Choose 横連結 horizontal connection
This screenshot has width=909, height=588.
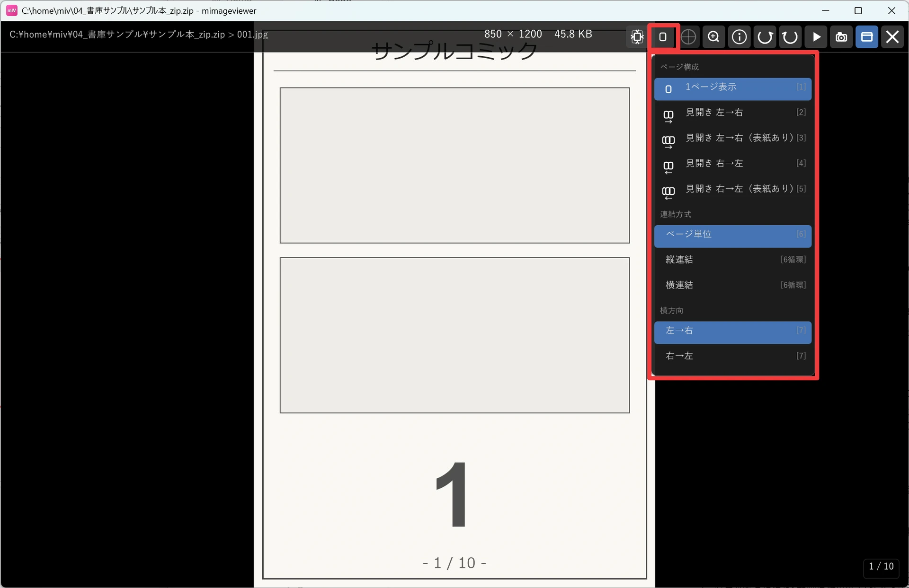732,287
